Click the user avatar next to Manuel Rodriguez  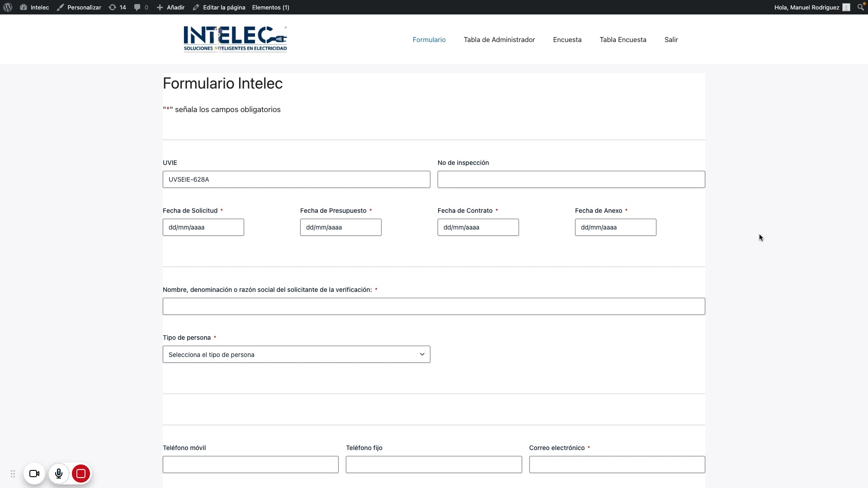point(846,7)
